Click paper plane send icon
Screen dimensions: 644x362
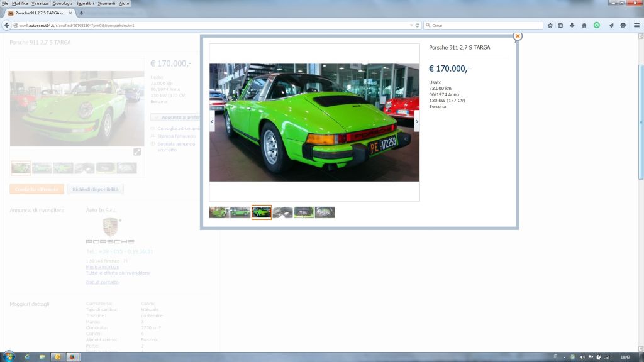611,25
